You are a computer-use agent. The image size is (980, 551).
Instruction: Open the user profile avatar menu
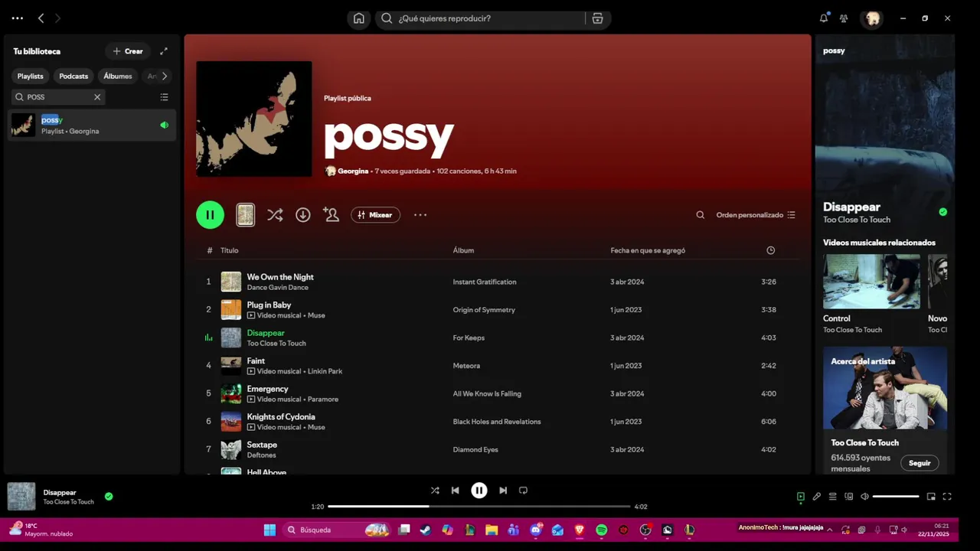(872, 18)
